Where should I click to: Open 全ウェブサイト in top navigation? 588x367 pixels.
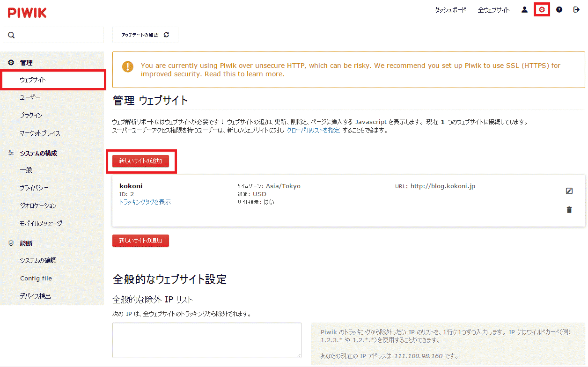coord(493,10)
